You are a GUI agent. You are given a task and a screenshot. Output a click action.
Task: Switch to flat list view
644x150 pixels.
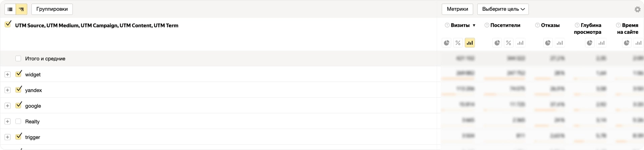click(x=10, y=9)
